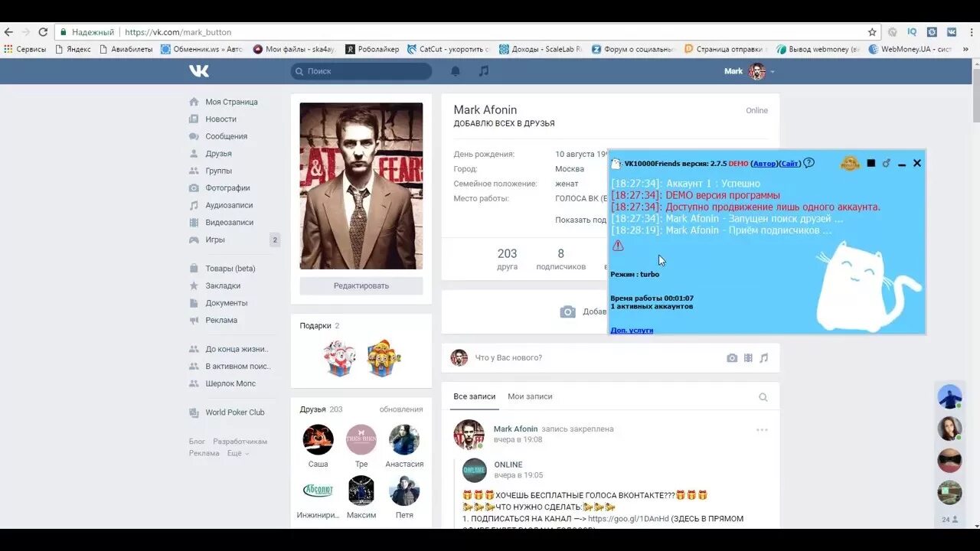Open the Доп. услуги link
980x551 pixels.
(632, 330)
